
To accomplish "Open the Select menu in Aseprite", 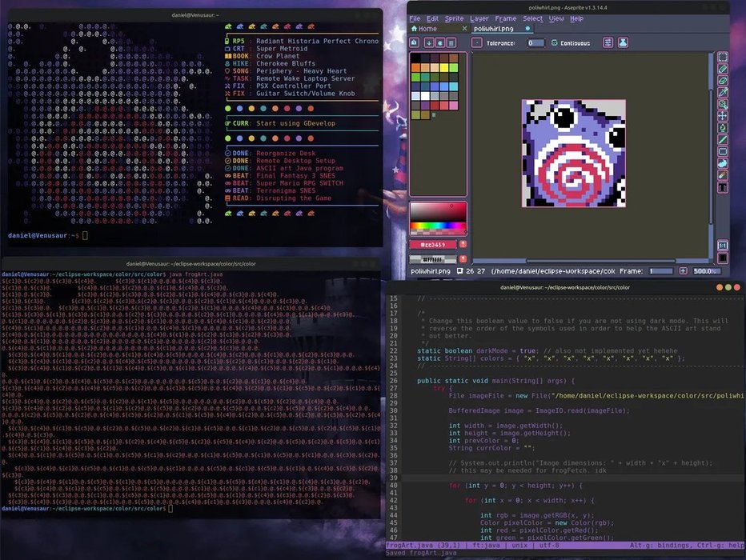I will click(x=532, y=18).
